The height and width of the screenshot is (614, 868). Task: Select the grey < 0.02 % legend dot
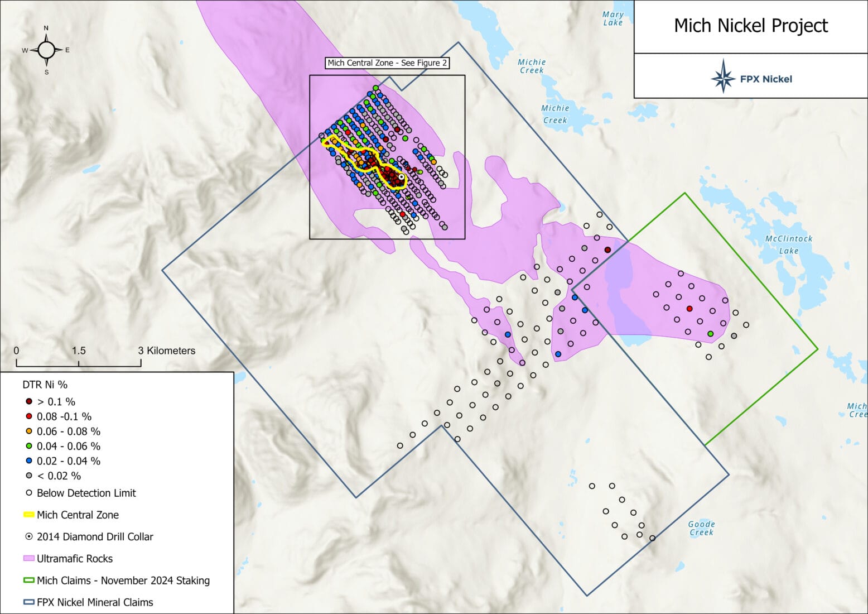29,476
